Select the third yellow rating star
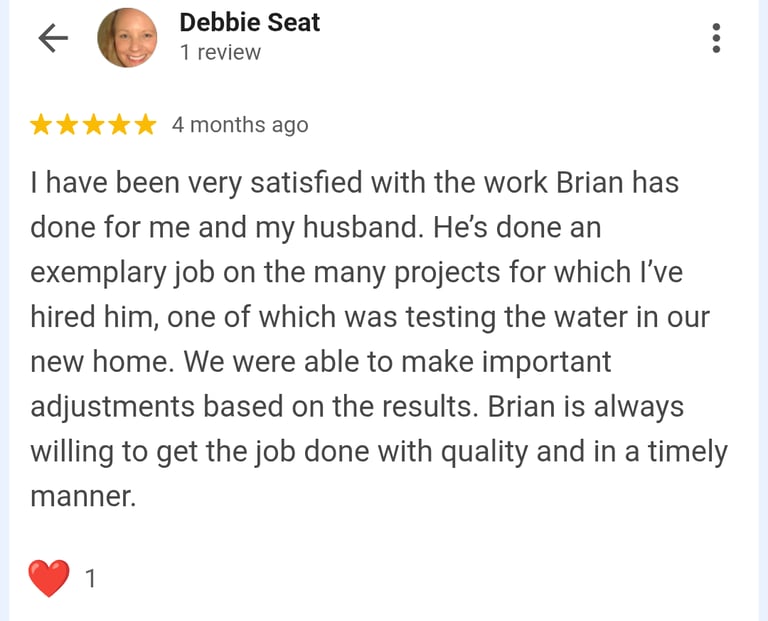This screenshot has height=621, width=768. coord(93,124)
